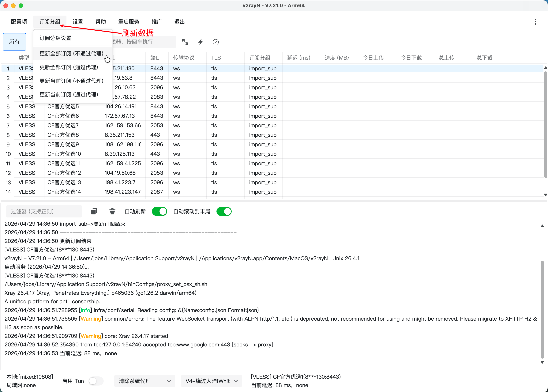Screen dimensions: 548x392
Task: Sort by the TLS column header
Action: pos(225,58)
